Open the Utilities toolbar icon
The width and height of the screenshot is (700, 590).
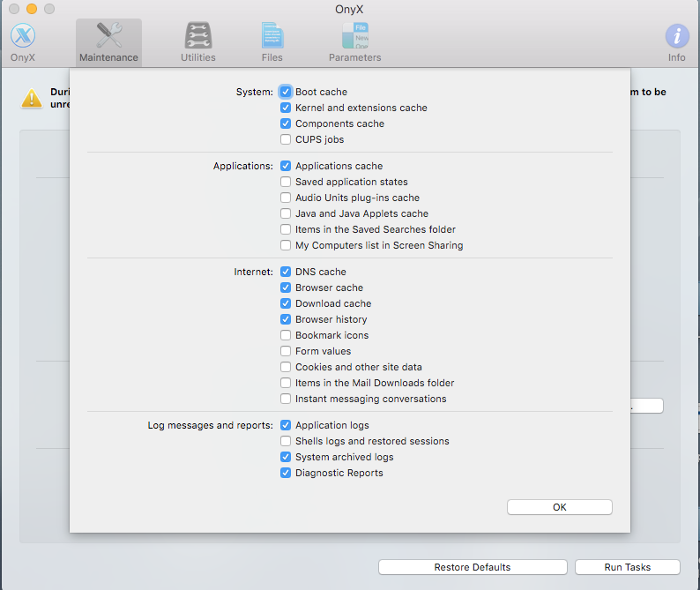(198, 36)
